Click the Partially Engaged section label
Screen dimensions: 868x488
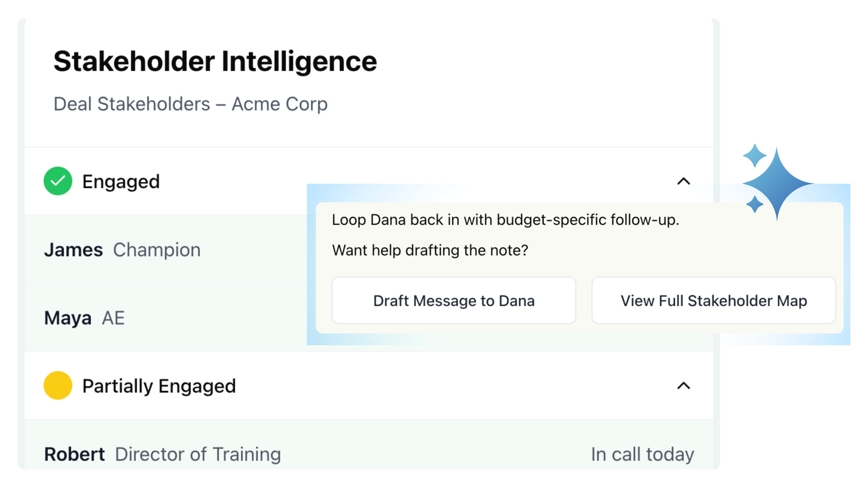coord(159,386)
